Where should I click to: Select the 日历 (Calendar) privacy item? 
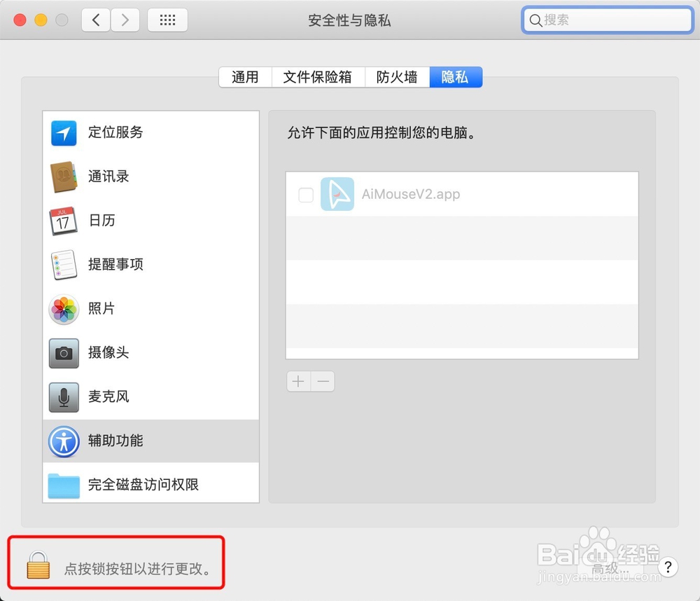(102, 221)
